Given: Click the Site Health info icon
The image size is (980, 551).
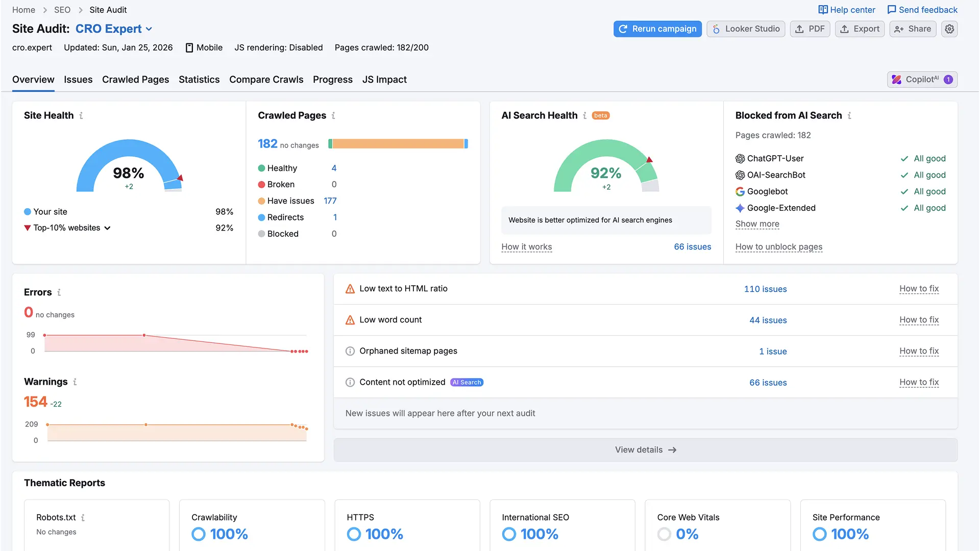Looking at the screenshot, I should (x=81, y=116).
